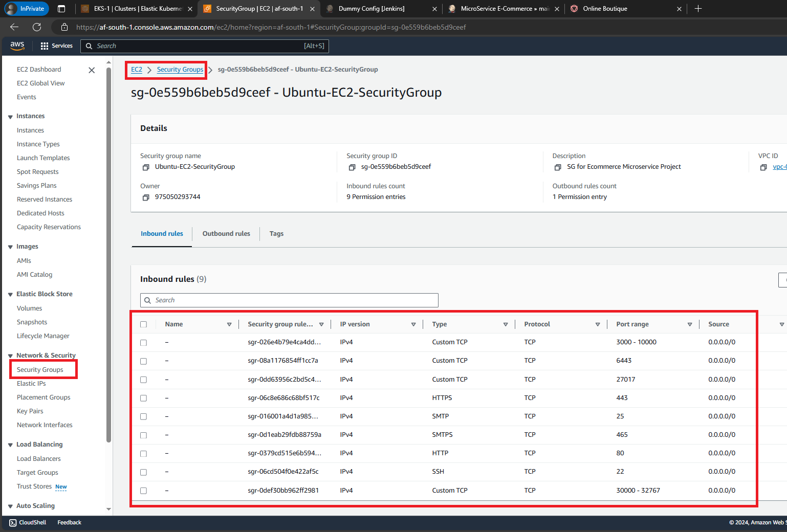Screen dimensions: 787x532
Task: Go to EC2 breadcrumb link
Action: pyautogui.click(x=137, y=70)
